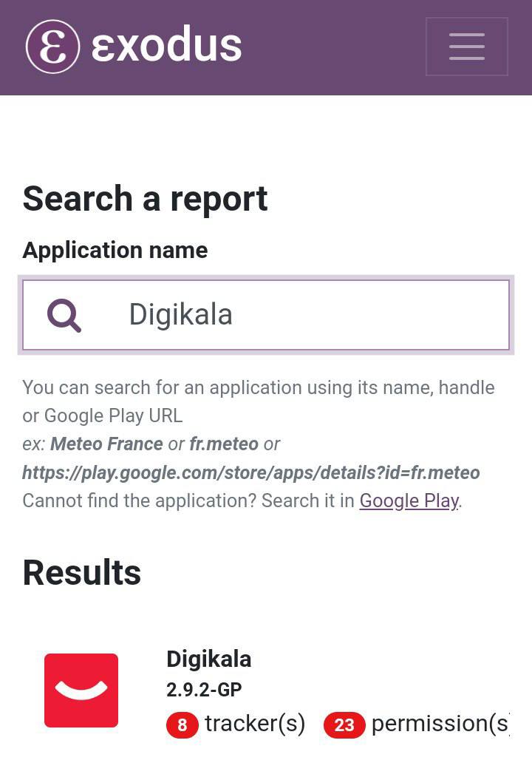Click the bold 'fr.meteo' example handle
Image resolution: width=532 pixels, height=760 pixels.
(224, 444)
